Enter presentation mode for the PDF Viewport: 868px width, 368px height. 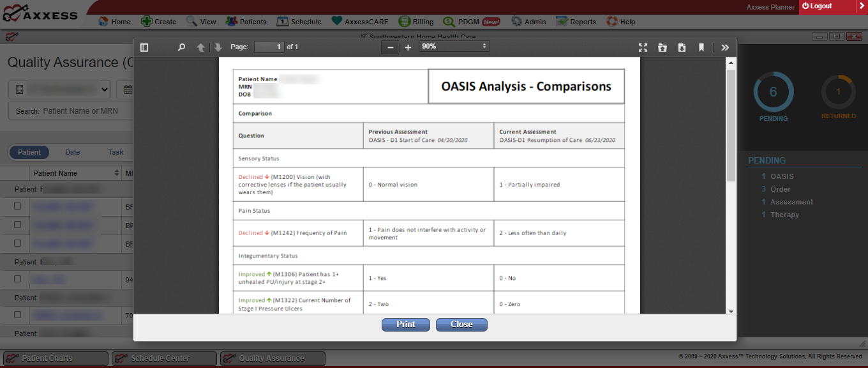(x=643, y=47)
